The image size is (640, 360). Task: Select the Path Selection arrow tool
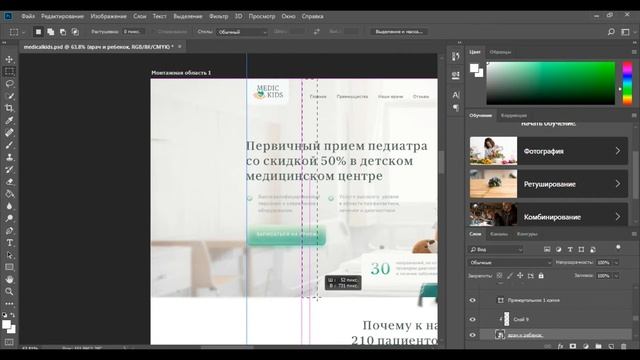click(x=9, y=255)
